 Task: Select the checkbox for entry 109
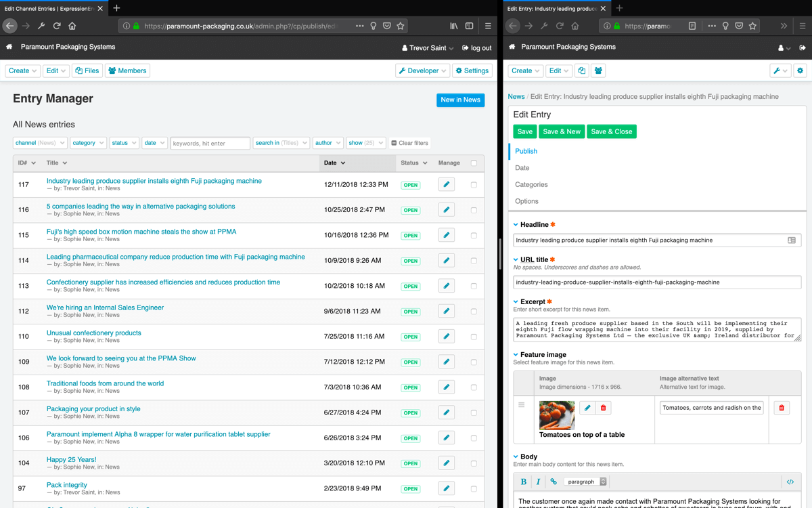(x=474, y=362)
